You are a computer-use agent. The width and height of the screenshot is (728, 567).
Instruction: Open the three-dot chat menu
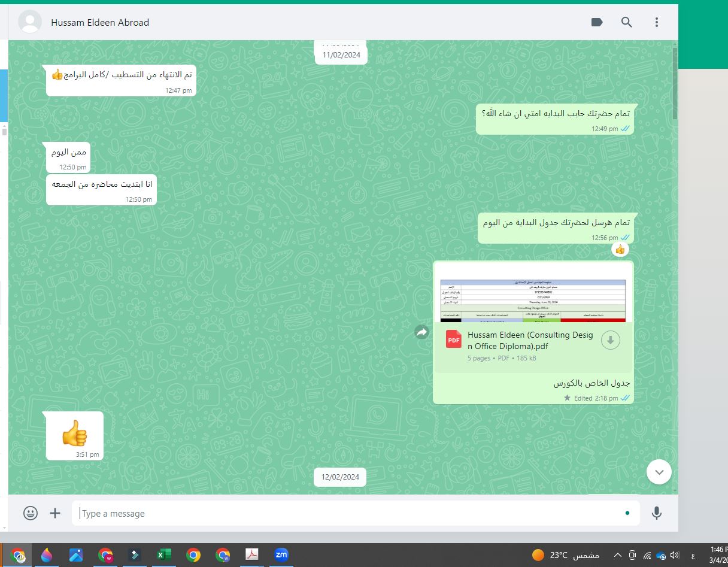[657, 22]
